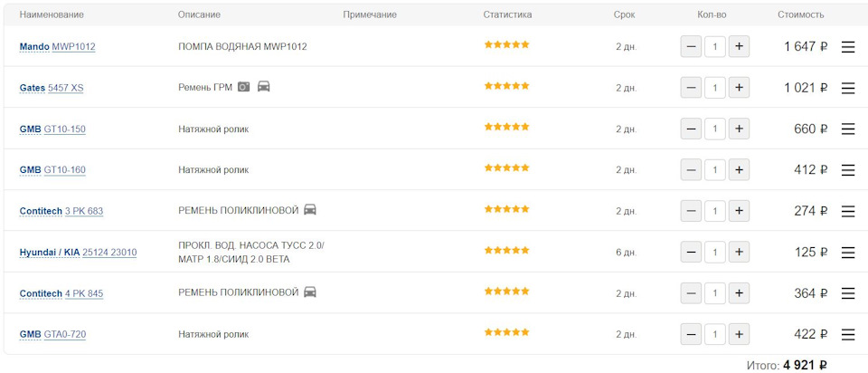This screenshot has height=373, width=868.
Task: Open GMB GT10-150 part link
Action: [64, 129]
